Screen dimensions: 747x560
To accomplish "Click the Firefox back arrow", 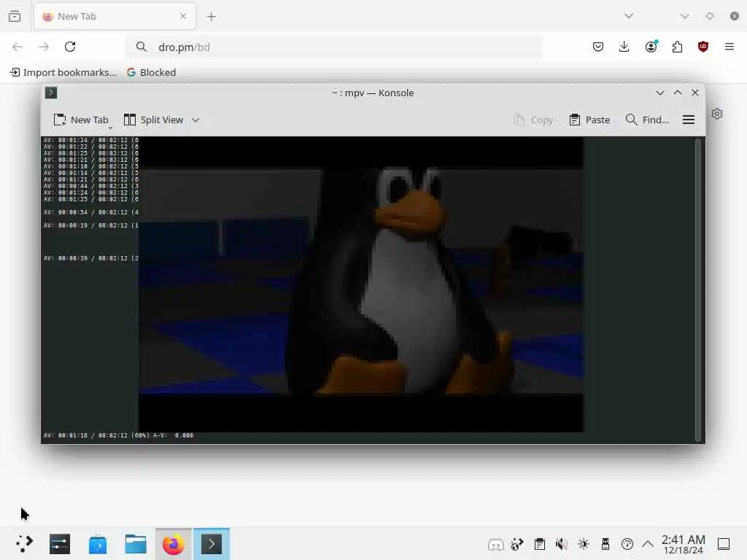I will point(18,47).
